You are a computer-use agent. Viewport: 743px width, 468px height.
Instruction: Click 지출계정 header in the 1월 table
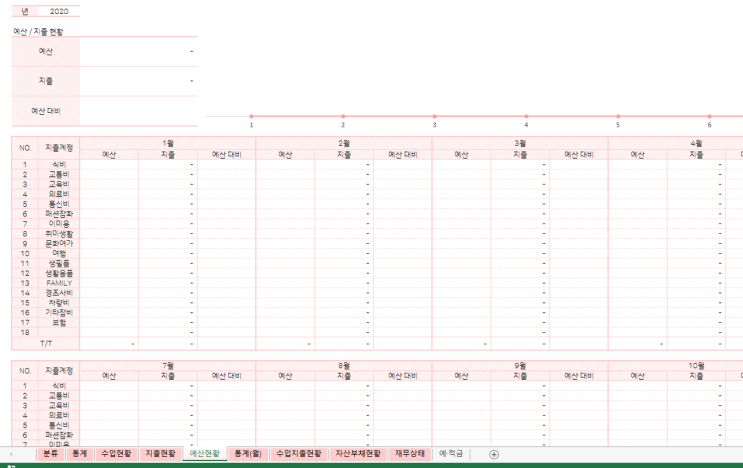point(59,148)
